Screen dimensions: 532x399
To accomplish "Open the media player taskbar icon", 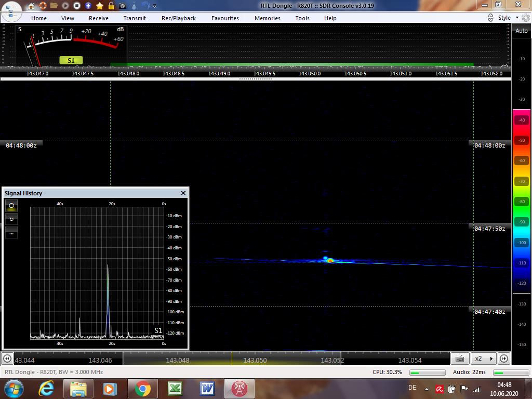I will coord(110,389).
